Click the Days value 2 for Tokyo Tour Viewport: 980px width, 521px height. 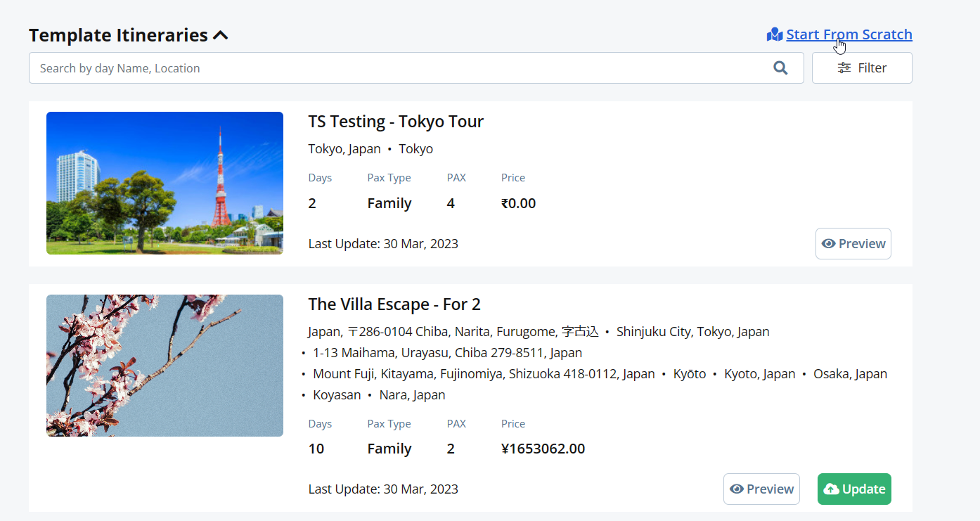(x=312, y=203)
